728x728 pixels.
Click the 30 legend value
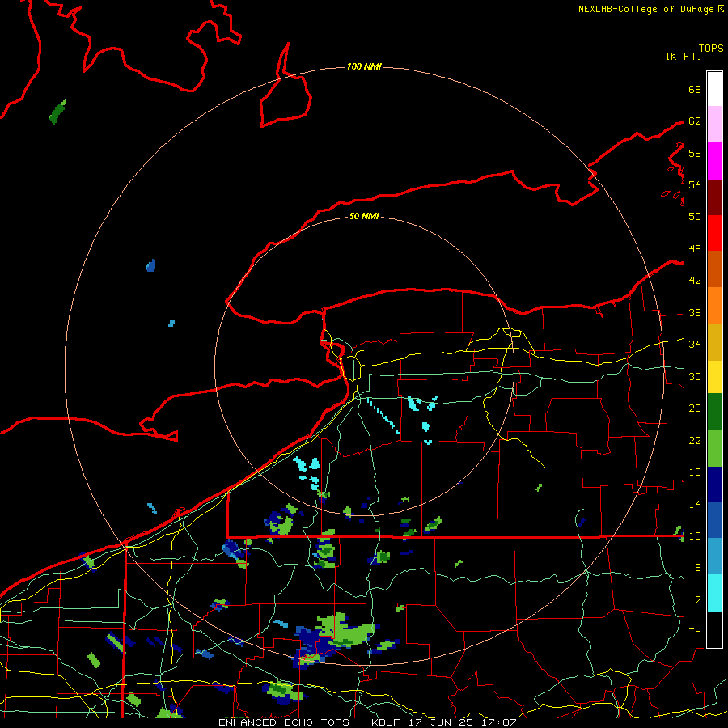click(695, 376)
